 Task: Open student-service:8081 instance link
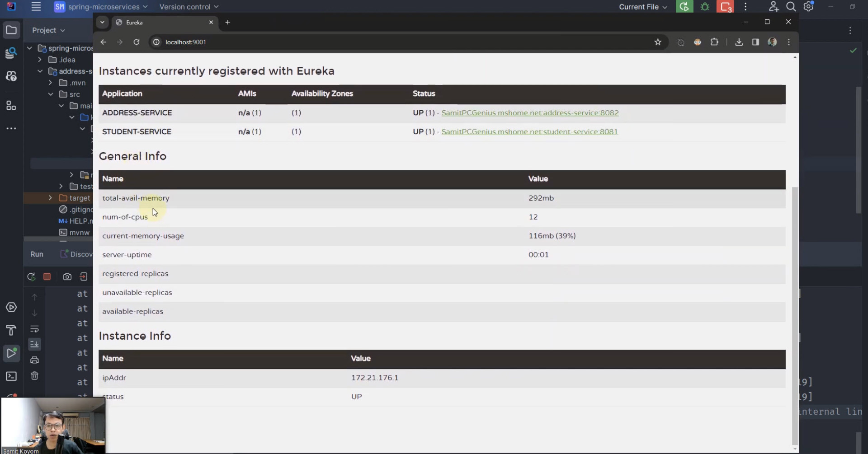coord(529,132)
